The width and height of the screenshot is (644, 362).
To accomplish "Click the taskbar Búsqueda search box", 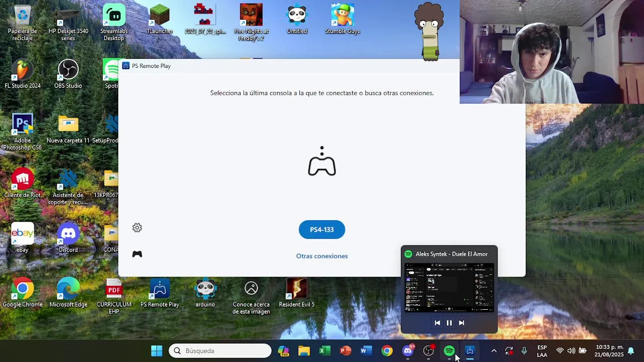I will click(x=220, y=351).
